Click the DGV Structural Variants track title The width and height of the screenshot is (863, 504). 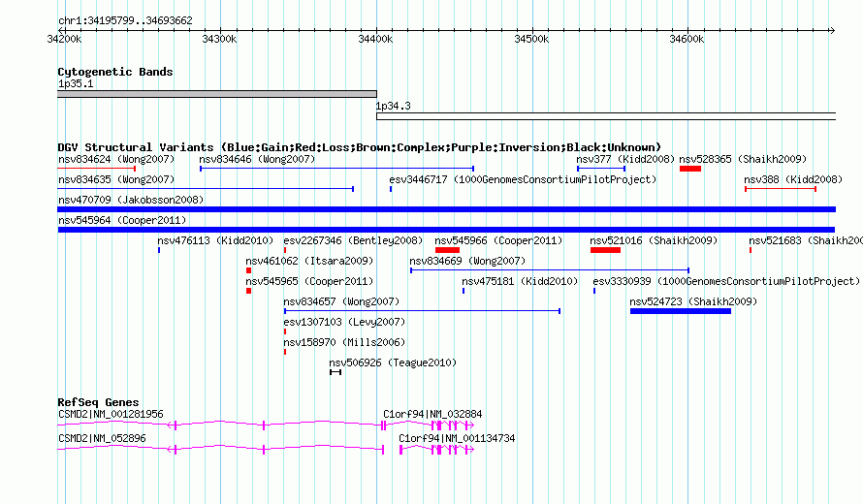tap(360, 147)
